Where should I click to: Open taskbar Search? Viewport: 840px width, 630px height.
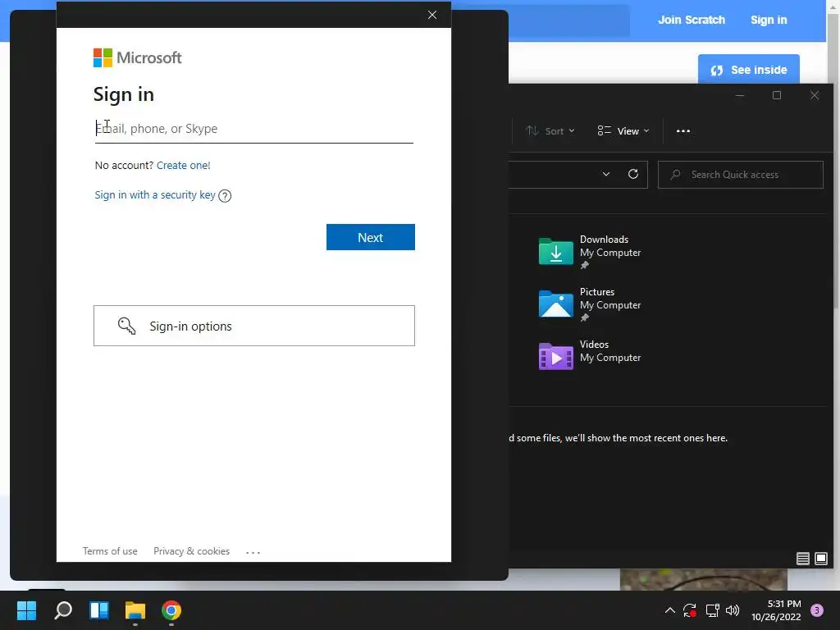tap(63, 610)
